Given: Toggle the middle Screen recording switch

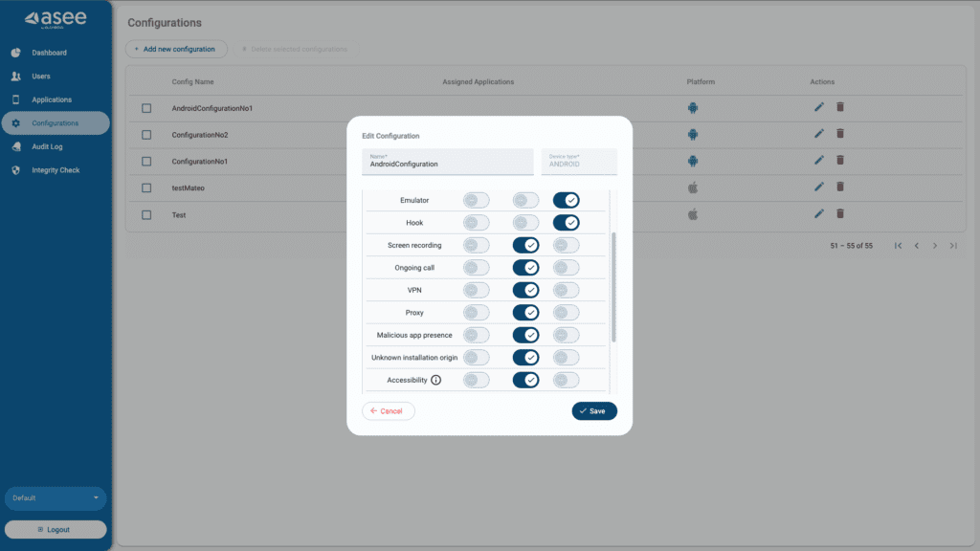Looking at the screenshot, I should click(525, 245).
